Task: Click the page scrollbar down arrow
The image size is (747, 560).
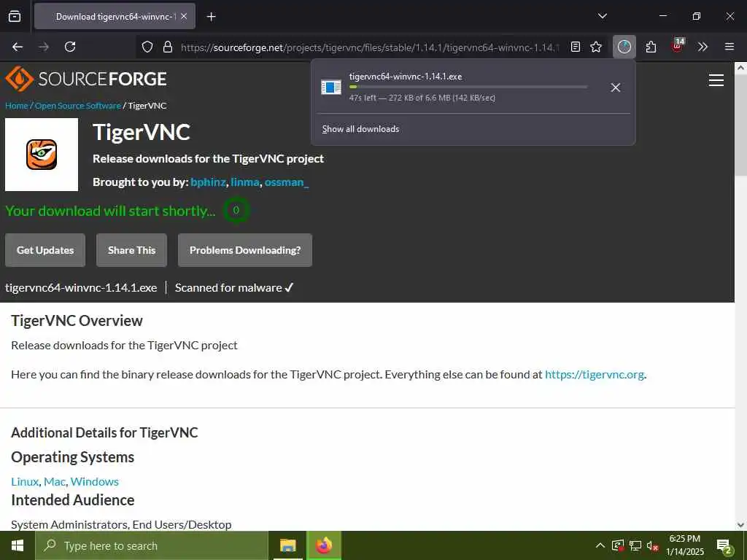Action: point(741,525)
